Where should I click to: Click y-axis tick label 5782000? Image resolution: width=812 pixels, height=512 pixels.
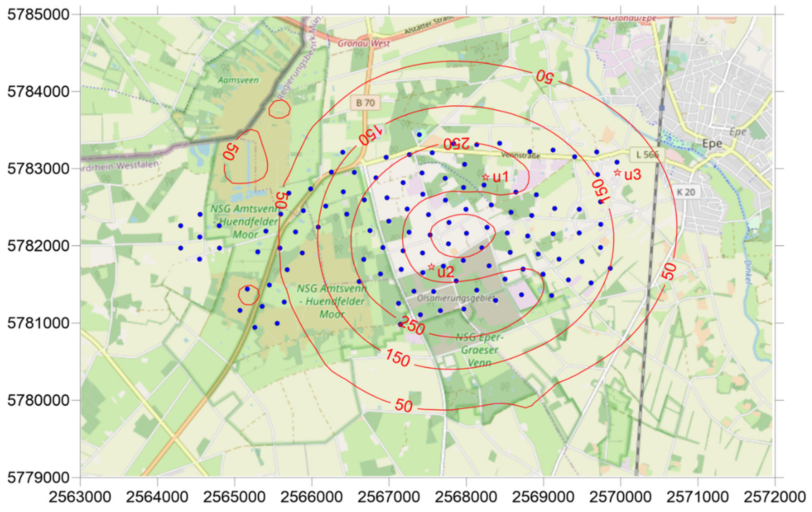[38, 246]
